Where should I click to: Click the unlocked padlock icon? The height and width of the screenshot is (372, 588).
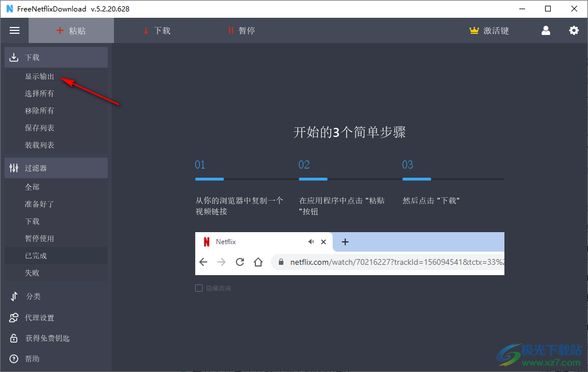click(14, 338)
